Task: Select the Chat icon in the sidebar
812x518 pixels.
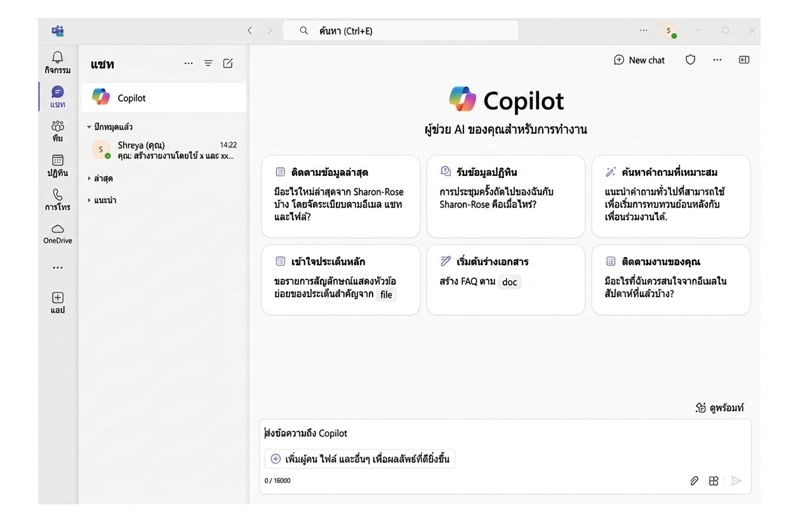Action: tap(58, 92)
